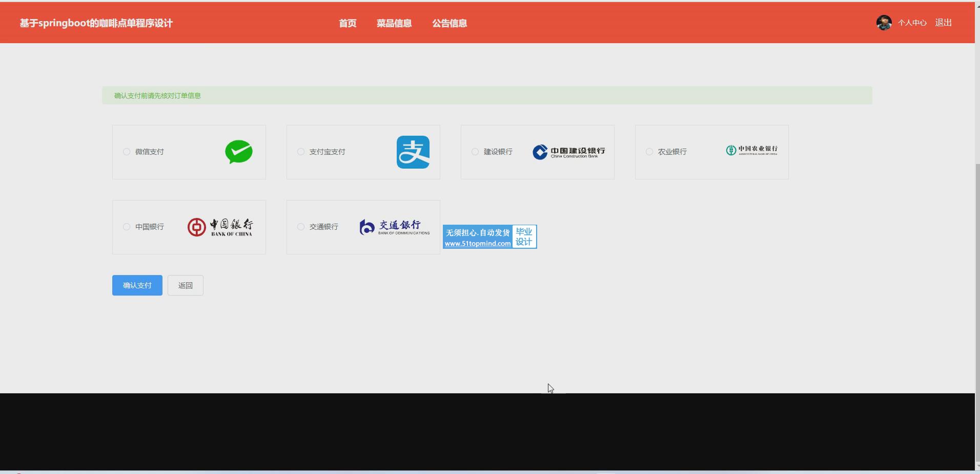Click the 返回 button
The height and width of the screenshot is (474, 980).
186,285
